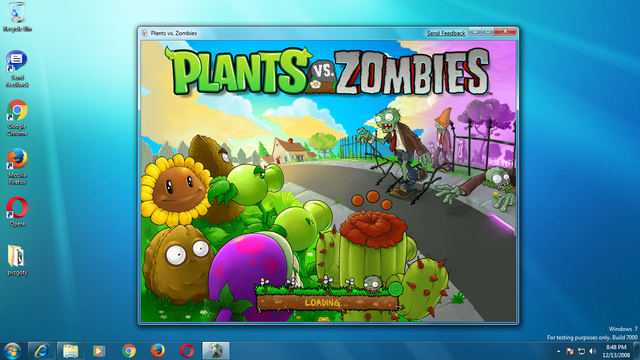Open Chrome from the taskbar
This screenshot has width=640, height=360.
click(129, 351)
